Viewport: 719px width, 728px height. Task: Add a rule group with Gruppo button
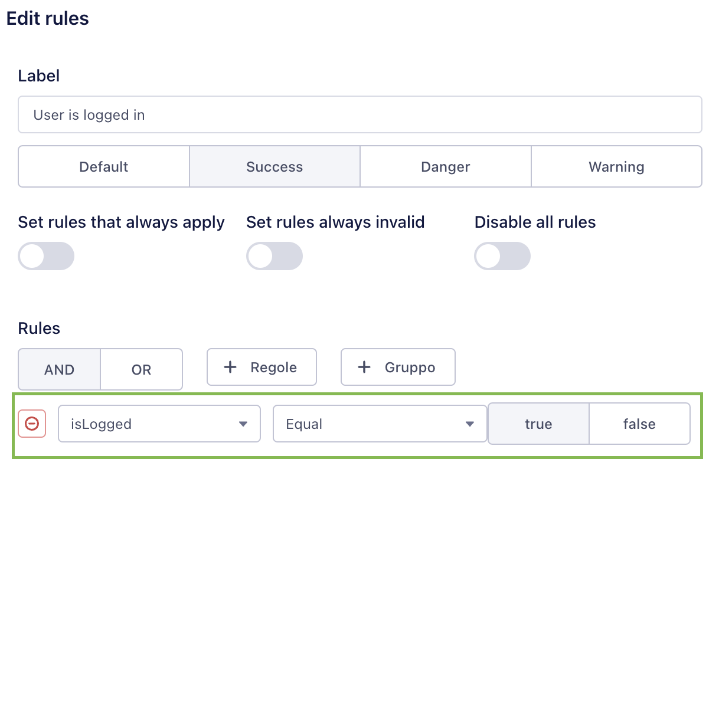tap(398, 367)
